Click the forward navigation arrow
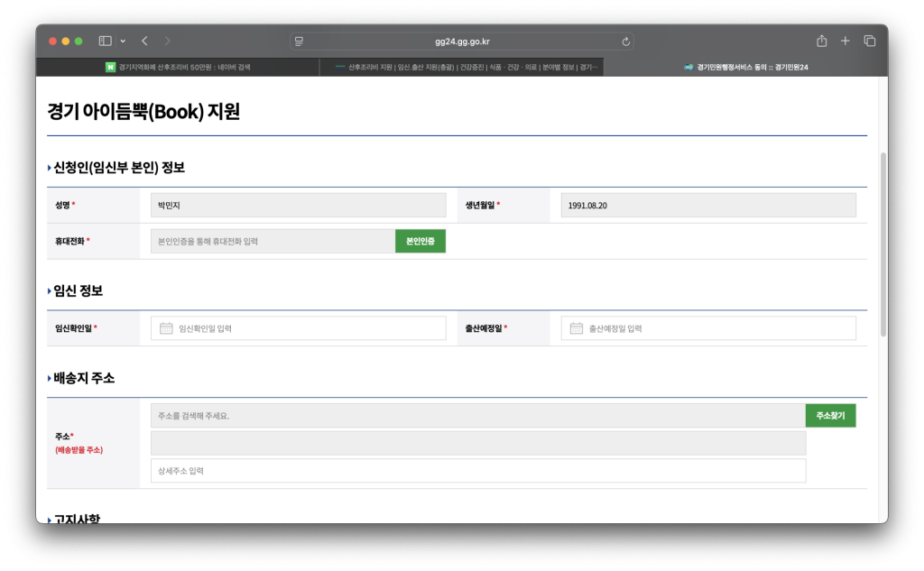924x571 pixels. [168, 41]
